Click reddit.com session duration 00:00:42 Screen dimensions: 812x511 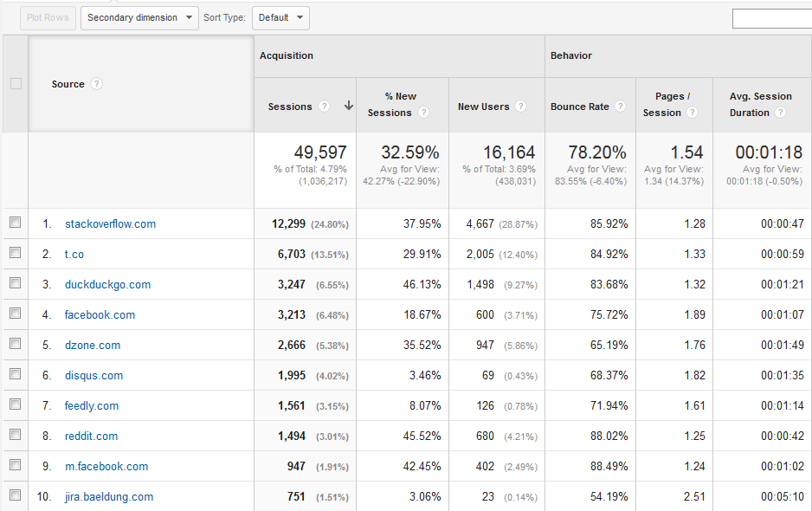point(783,436)
